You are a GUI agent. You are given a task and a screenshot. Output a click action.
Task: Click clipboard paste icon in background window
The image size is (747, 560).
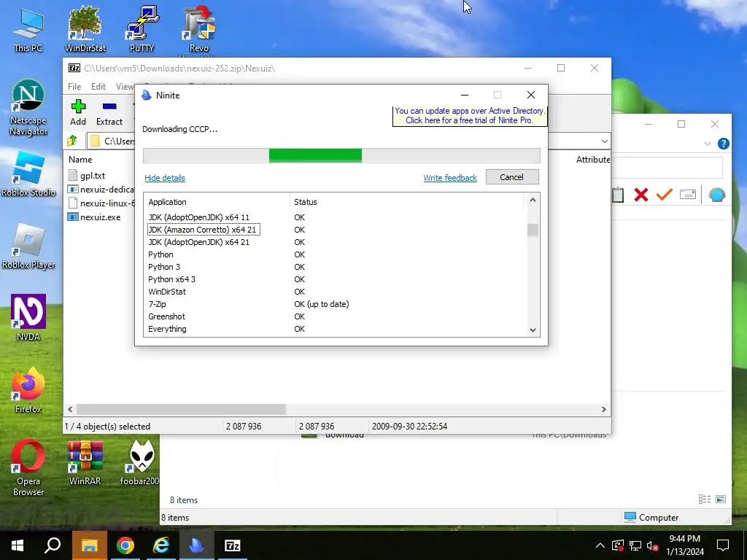(618, 194)
